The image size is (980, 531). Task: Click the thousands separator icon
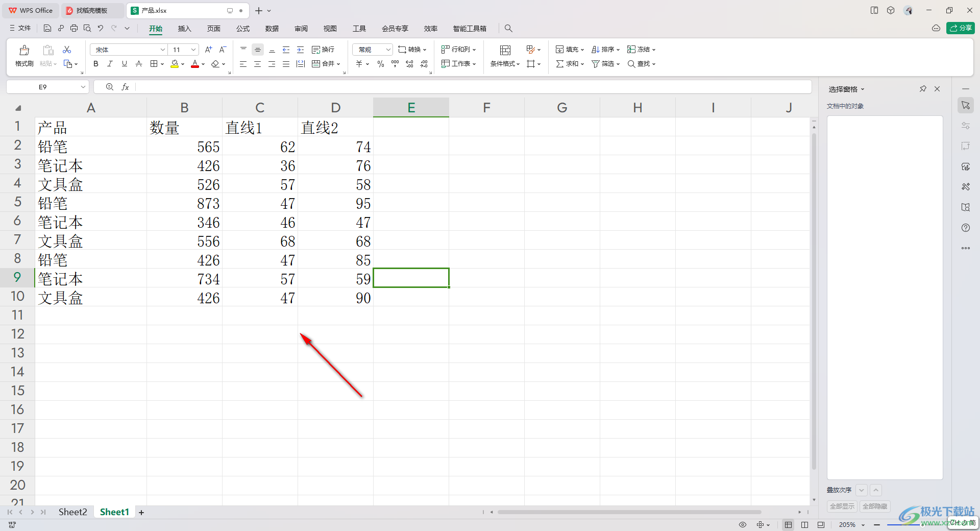pyautogui.click(x=395, y=64)
